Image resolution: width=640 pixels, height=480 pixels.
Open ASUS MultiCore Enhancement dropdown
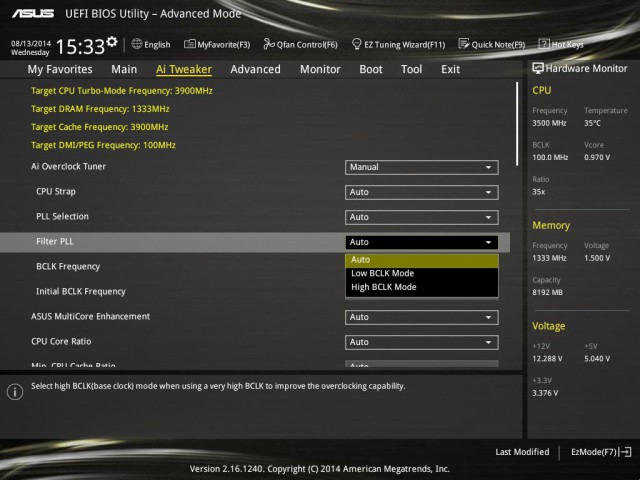(x=422, y=317)
